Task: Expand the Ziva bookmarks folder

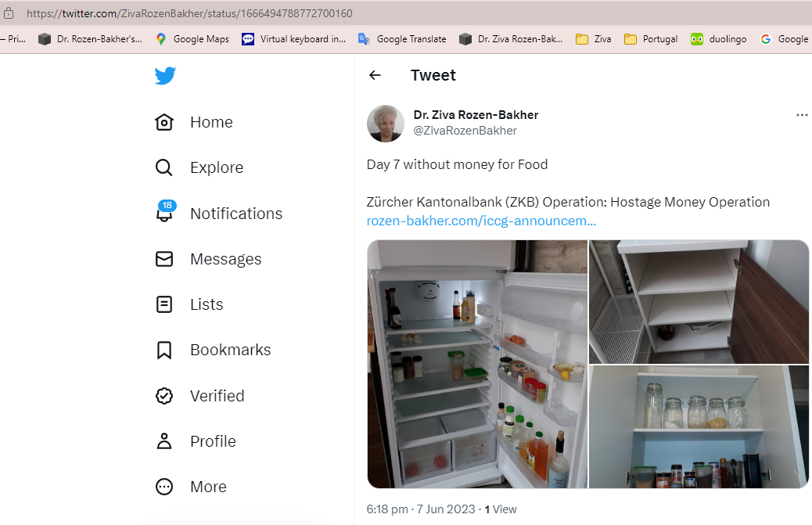Action: [x=594, y=39]
